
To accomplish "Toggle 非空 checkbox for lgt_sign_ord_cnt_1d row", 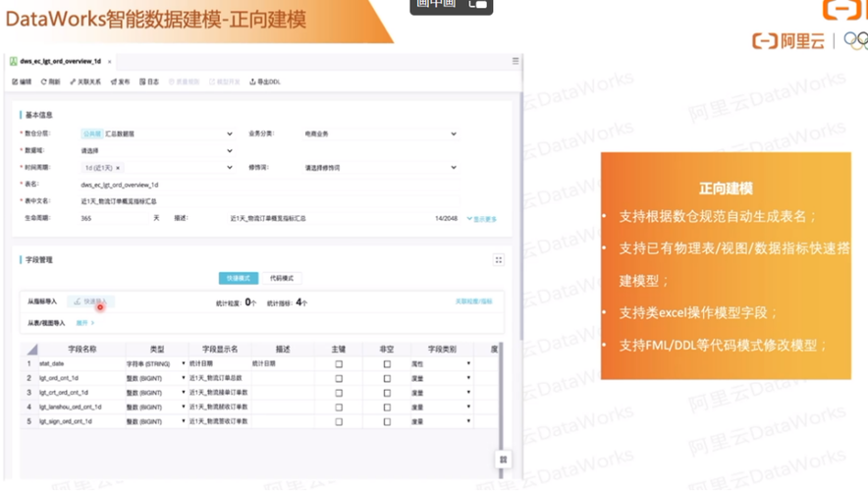I will [x=387, y=422].
